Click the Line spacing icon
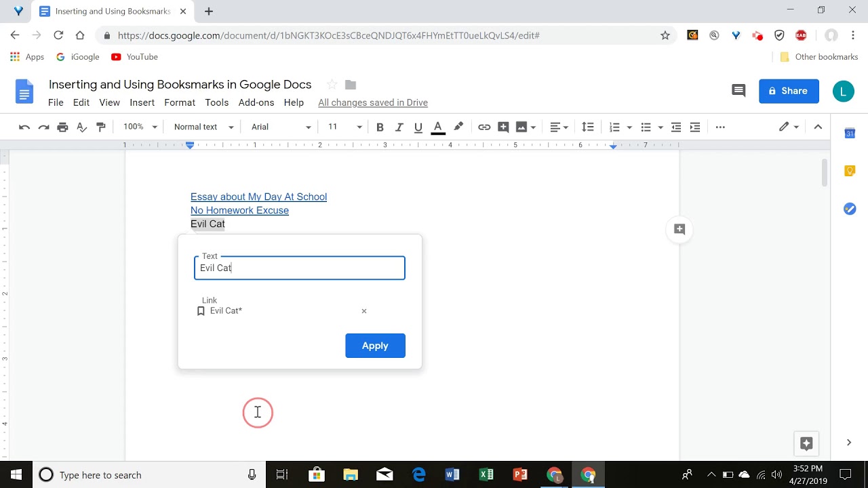Viewport: 868px width, 488px height. point(588,127)
